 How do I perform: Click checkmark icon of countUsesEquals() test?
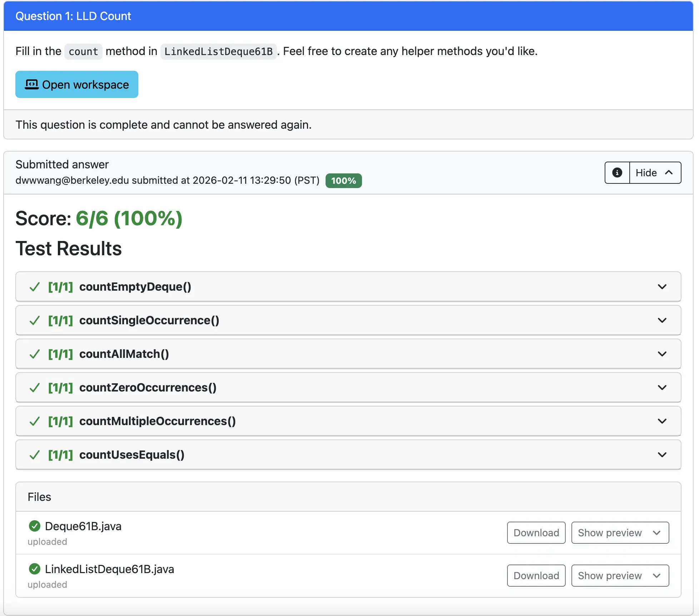tap(34, 455)
